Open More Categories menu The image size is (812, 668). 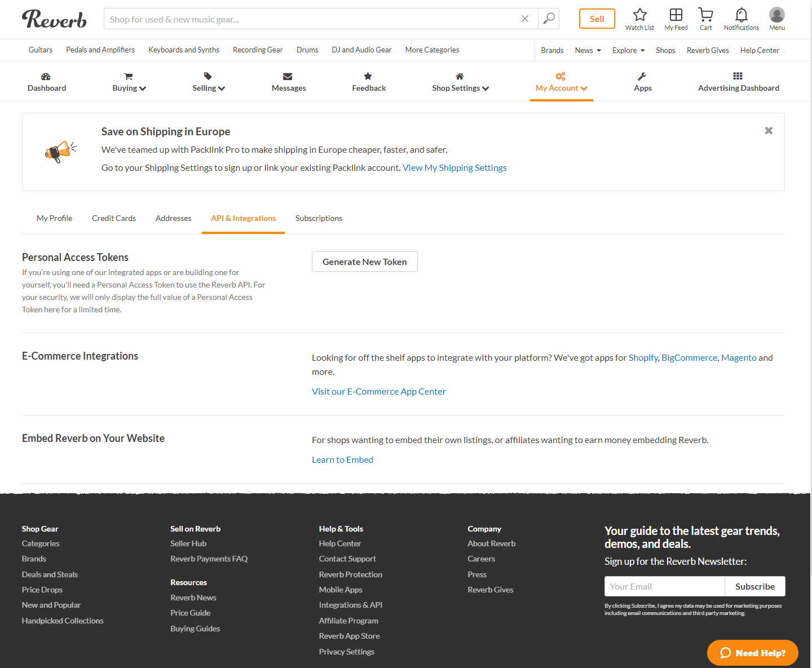[432, 50]
